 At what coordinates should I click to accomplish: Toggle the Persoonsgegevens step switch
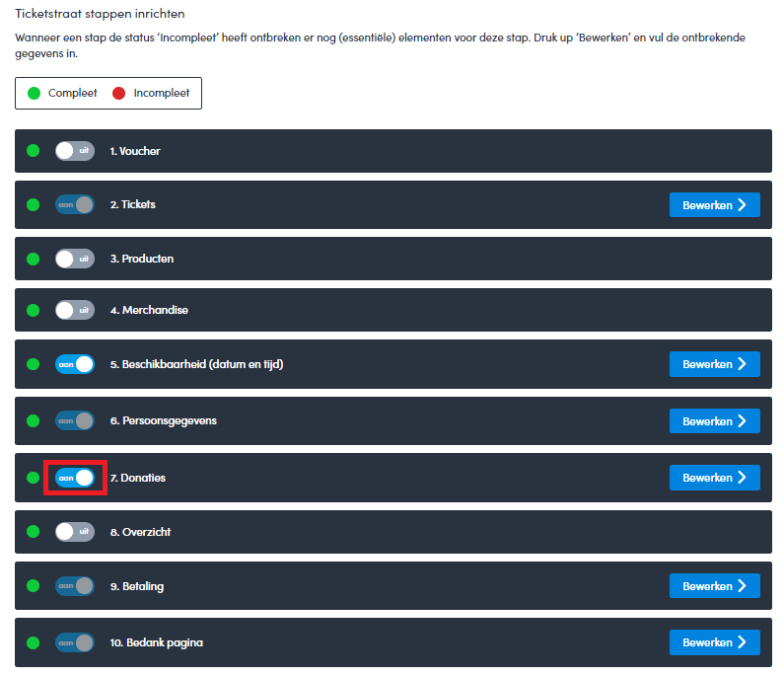click(75, 420)
